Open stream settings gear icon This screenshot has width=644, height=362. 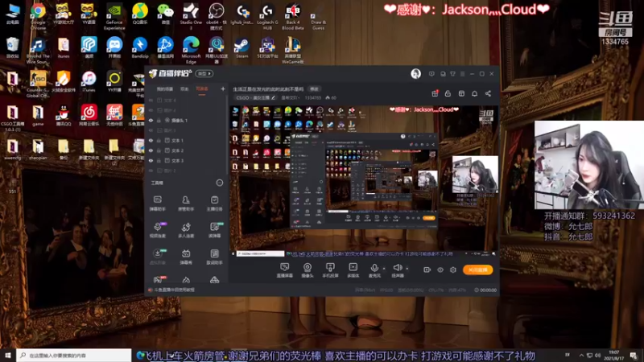point(453,269)
